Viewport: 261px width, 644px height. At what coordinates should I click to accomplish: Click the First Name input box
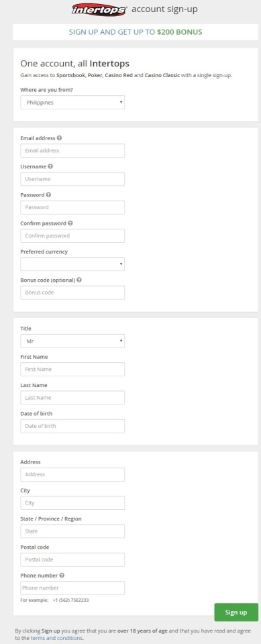click(72, 370)
